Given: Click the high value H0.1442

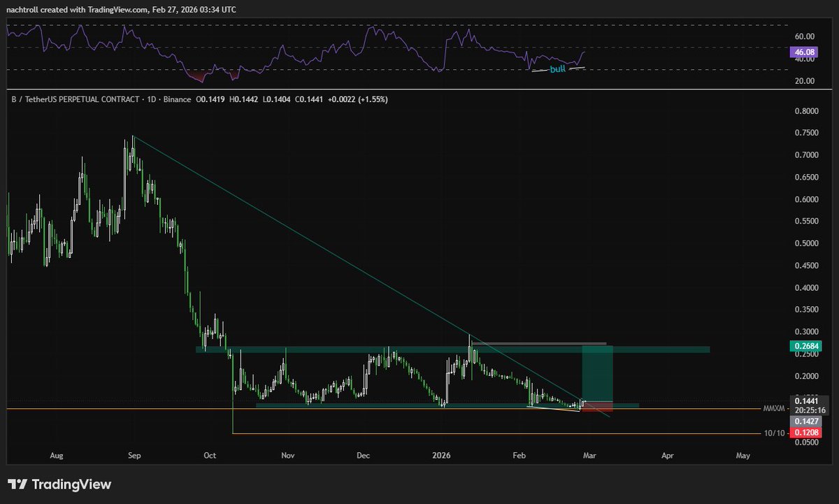Looking at the screenshot, I should pyautogui.click(x=245, y=100).
